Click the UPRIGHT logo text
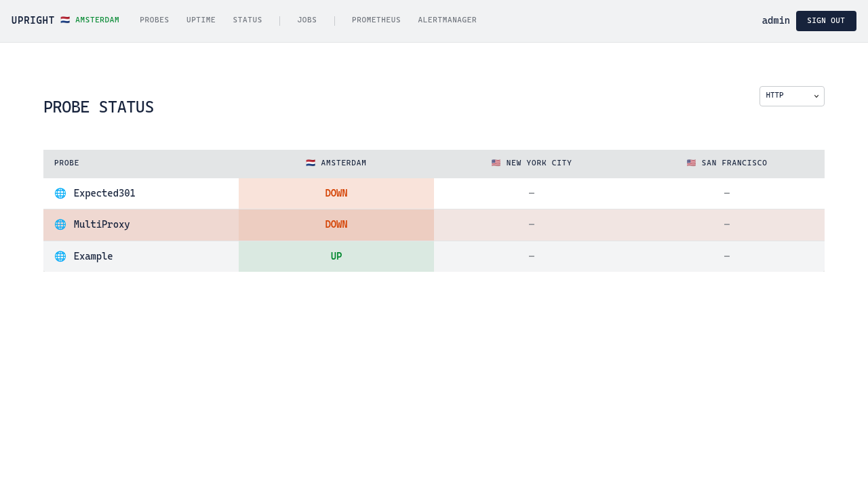 tap(33, 20)
